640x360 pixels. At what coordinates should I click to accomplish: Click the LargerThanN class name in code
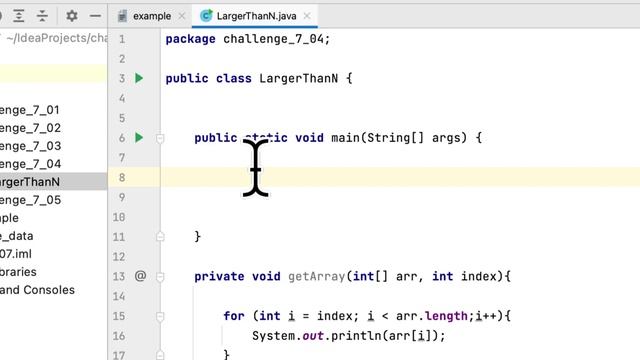(298, 78)
